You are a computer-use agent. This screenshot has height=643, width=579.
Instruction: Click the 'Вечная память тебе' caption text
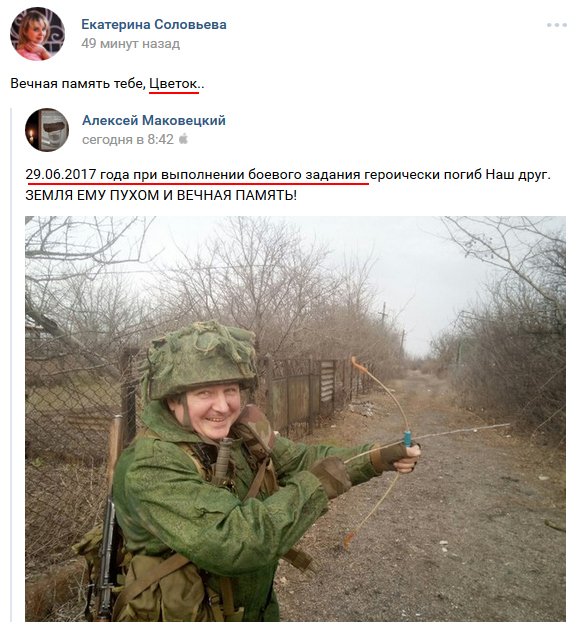pyautogui.click(x=78, y=84)
